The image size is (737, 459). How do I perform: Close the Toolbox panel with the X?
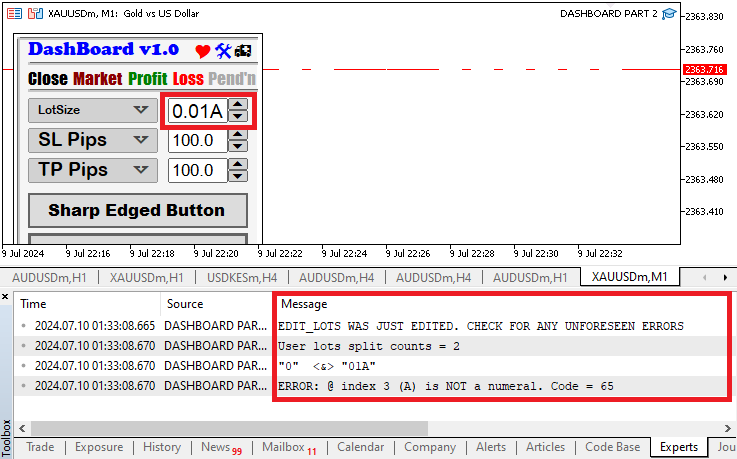click(x=5, y=296)
